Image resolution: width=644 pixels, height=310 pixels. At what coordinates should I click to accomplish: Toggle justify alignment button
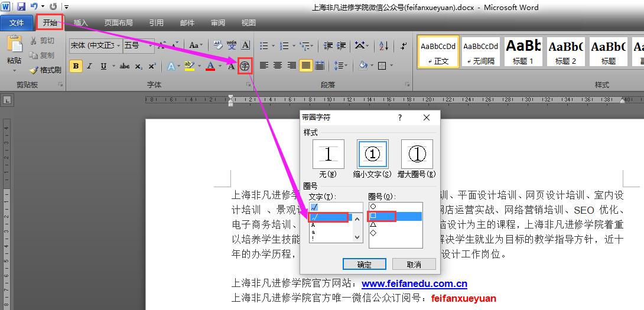tap(305, 66)
